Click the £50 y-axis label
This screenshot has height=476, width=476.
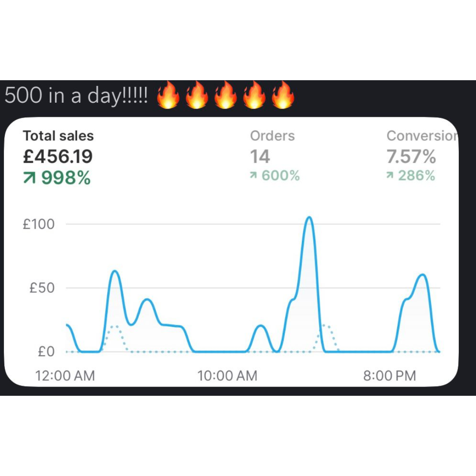42,288
